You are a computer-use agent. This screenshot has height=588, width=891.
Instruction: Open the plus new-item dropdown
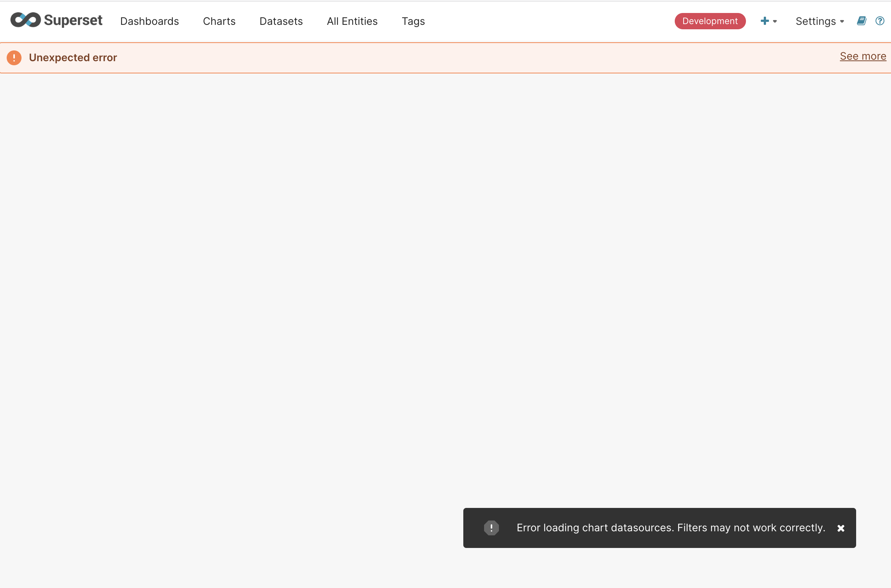click(768, 21)
